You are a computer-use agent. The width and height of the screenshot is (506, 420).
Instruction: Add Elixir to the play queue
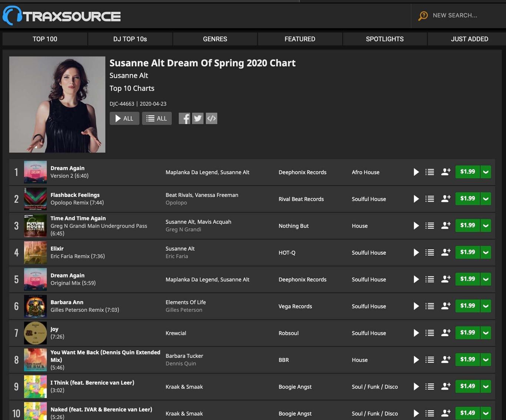[x=430, y=252]
